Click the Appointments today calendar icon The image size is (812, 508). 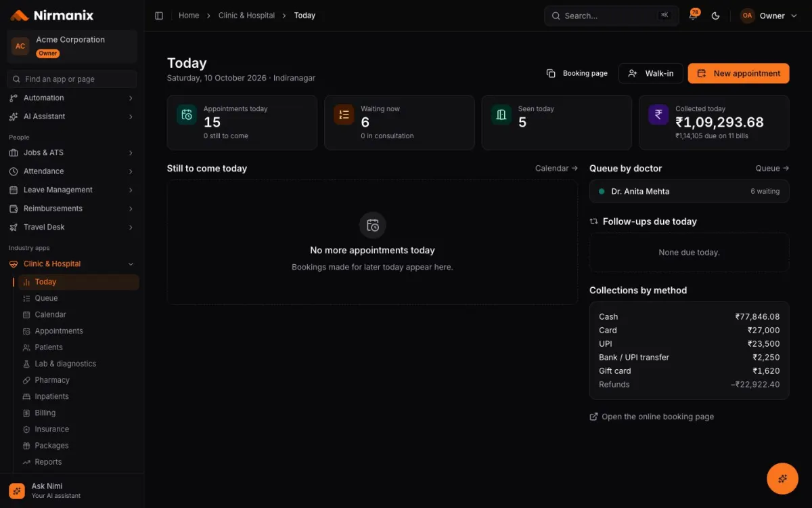coord(187,114)
